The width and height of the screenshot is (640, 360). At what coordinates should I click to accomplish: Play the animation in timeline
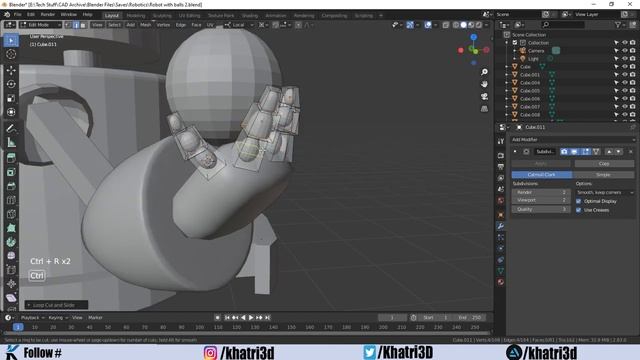(251, 318)
